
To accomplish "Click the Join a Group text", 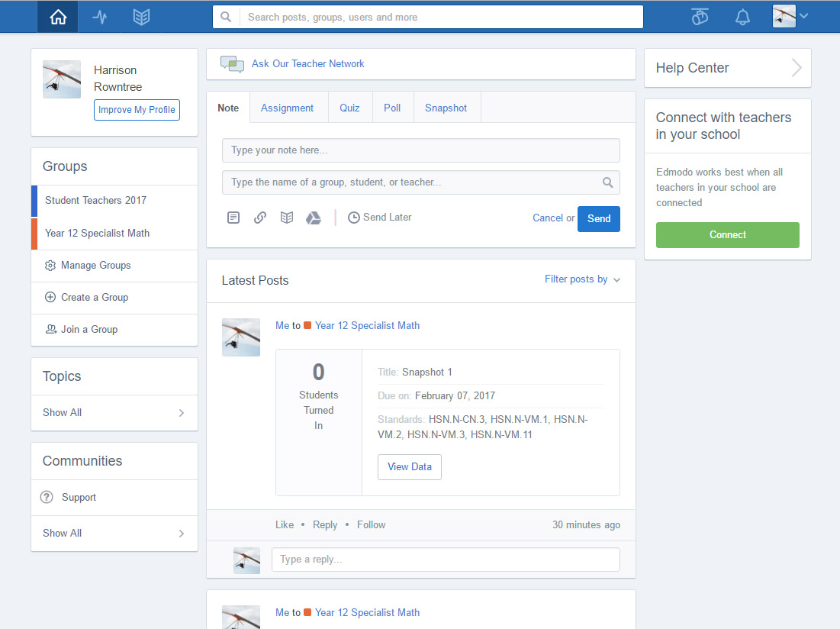I will [x=89, y=330].
